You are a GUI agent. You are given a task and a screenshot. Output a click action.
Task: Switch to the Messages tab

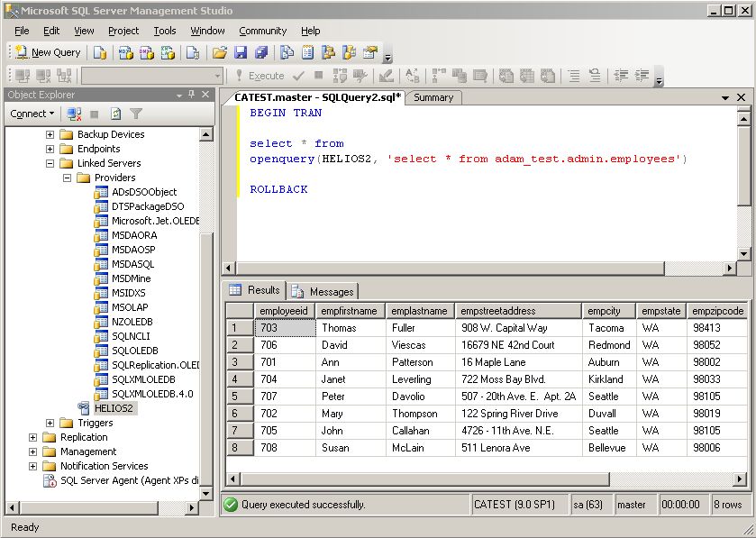(x=324, y=292)
